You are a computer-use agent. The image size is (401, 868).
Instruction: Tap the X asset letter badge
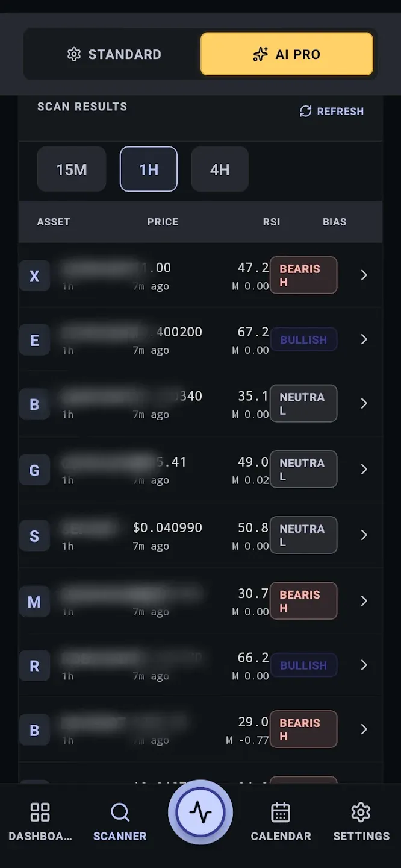34,276
